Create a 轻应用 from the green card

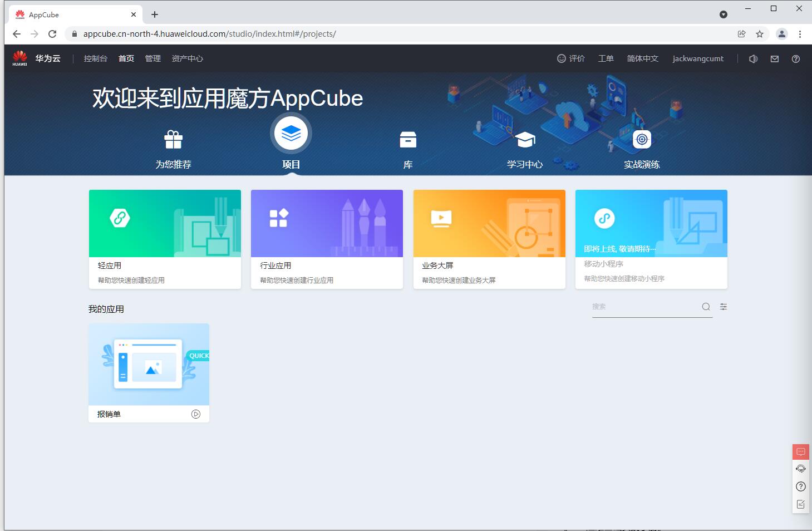point(165,239)
